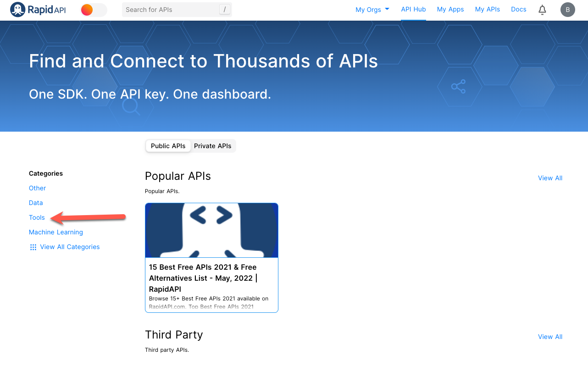Click the View All Categories link
Viewport: 588px width, 372px height.
pos(70,247)
